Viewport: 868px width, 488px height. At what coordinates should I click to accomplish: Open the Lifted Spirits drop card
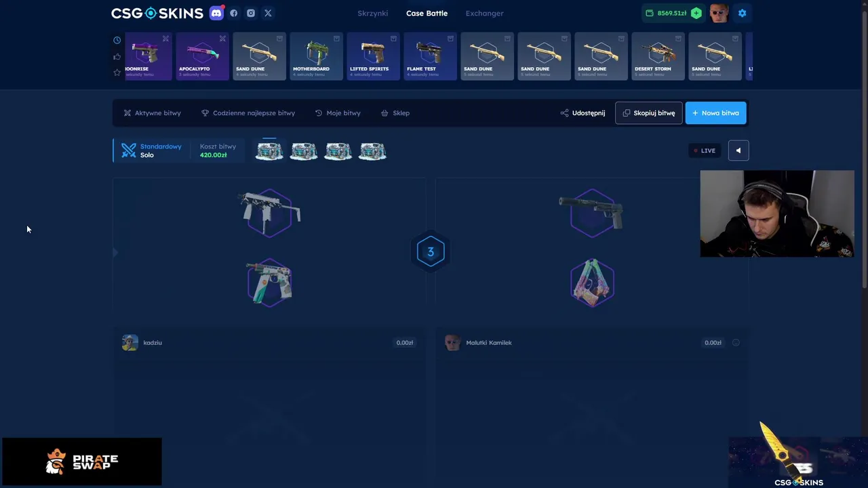[373, 56]
